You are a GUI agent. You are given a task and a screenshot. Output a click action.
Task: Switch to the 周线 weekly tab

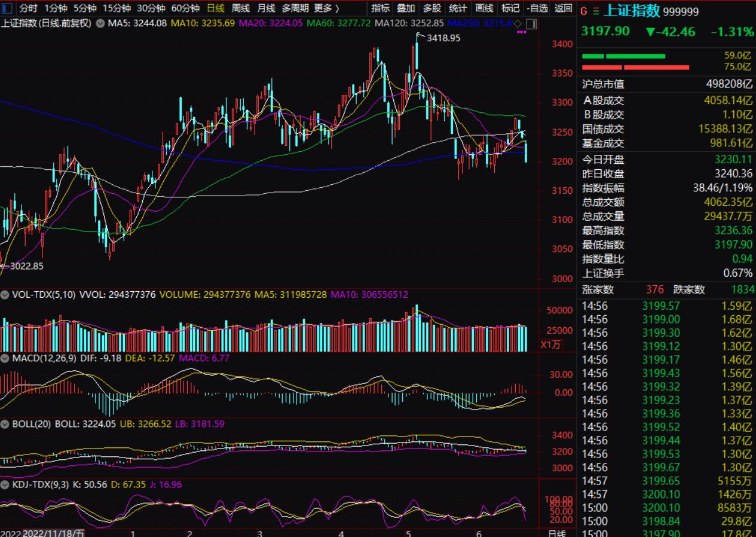[240, 8]
